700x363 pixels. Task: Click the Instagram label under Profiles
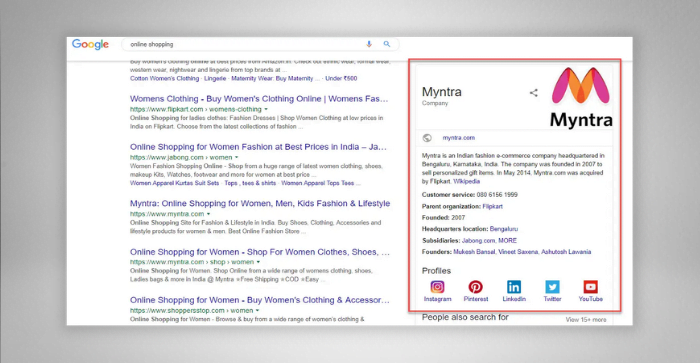(x=438, y=299)
